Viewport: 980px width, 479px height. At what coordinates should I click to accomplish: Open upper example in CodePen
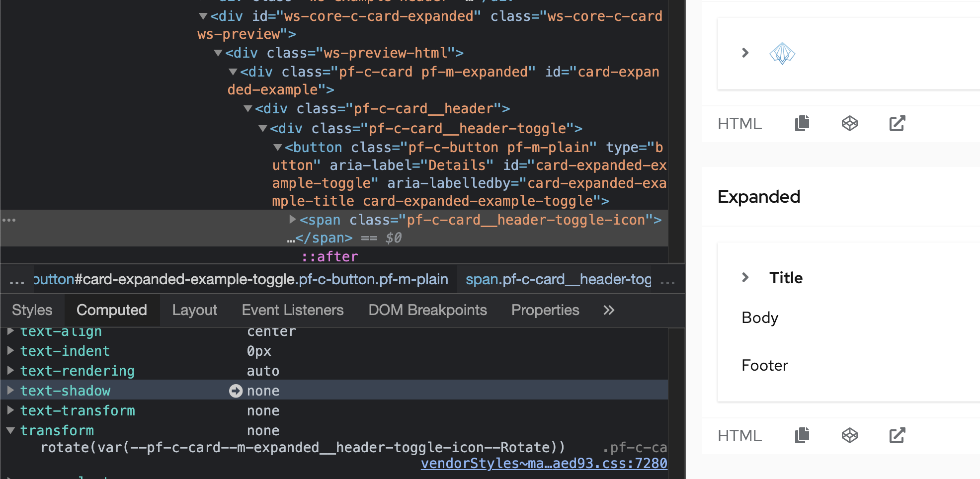pos(850,123)
